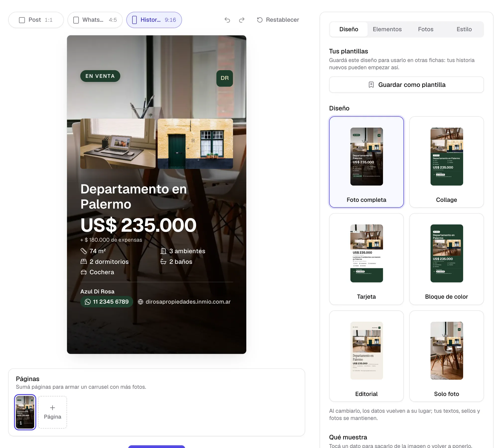The height and width of the screenshot is (448, 498).
Task: Select the Post 1:1 format
Action: pyautogui.click(x=36, y=20)
